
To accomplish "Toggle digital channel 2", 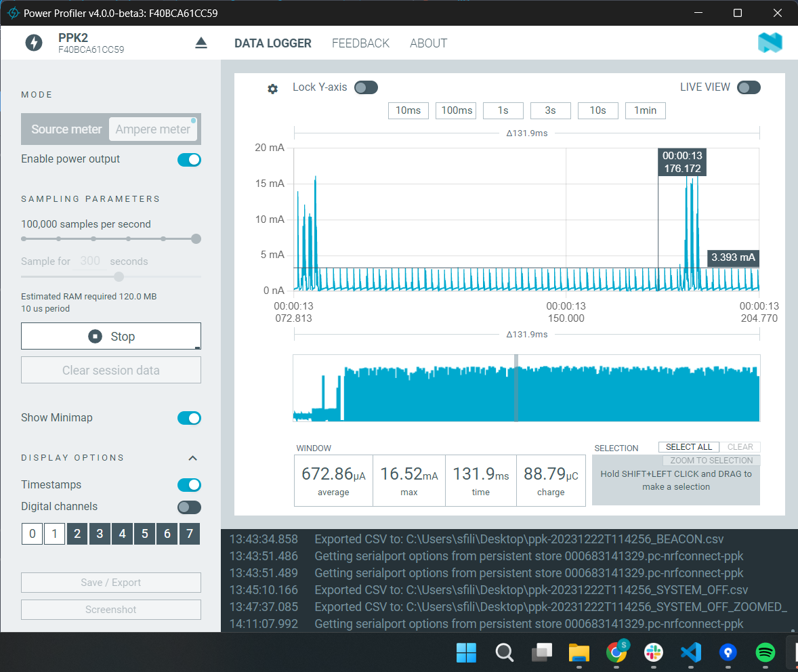I will pyautogui.click(x=77, y=534).
